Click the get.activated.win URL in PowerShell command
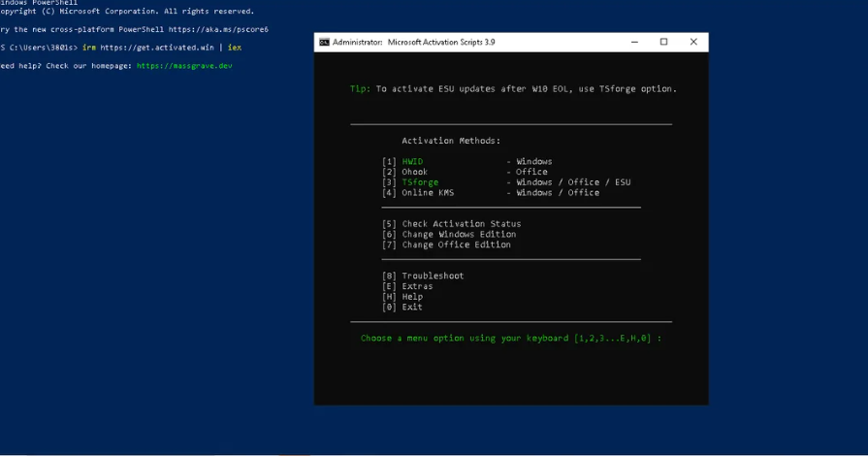Viewport: 868px width, 456px height. tap(157, 48)
